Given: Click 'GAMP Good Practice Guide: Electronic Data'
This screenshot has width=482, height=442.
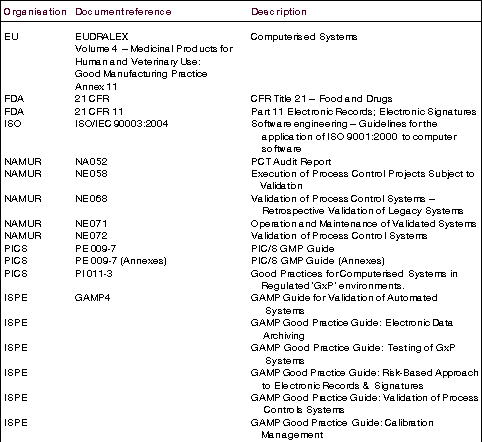Looking at the screenshot, I should coord(352,323).
